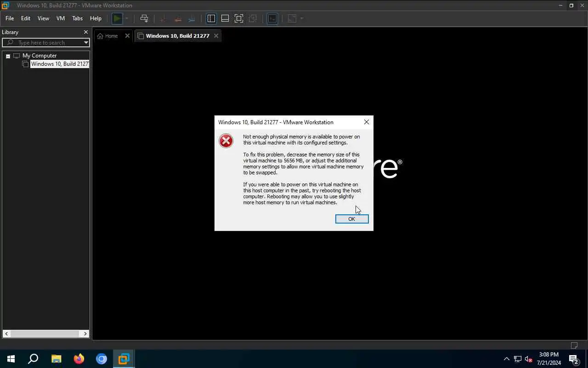The image size is (588, 368).
Task: Toggle the thumbnail bar view icon
Action: 225,18
